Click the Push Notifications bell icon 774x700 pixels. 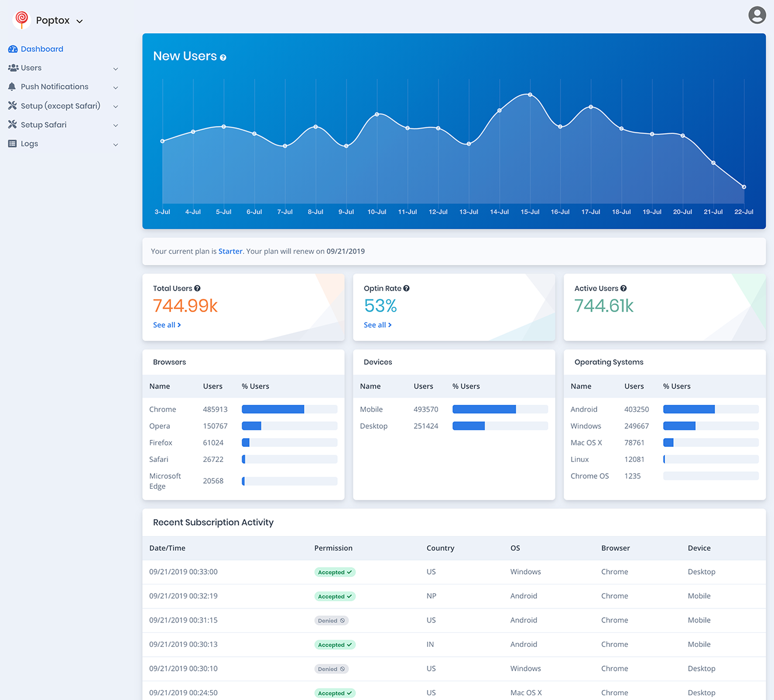[x=12, y=86]
